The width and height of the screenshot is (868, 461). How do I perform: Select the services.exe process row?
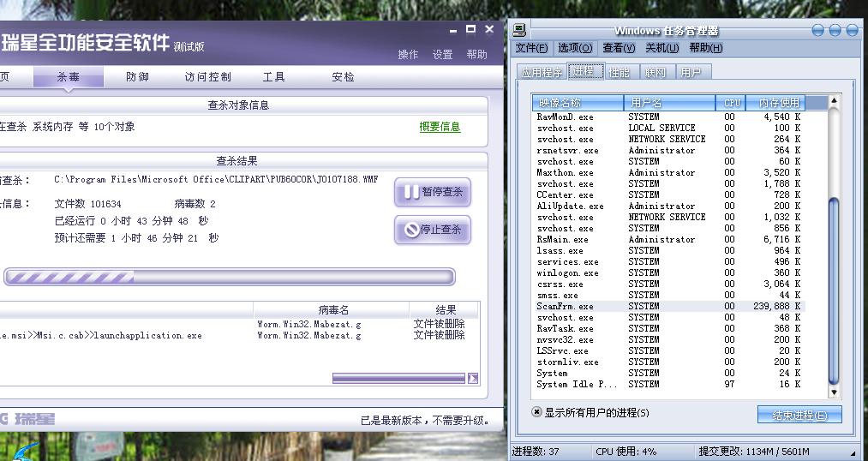(x=668, y=261)
